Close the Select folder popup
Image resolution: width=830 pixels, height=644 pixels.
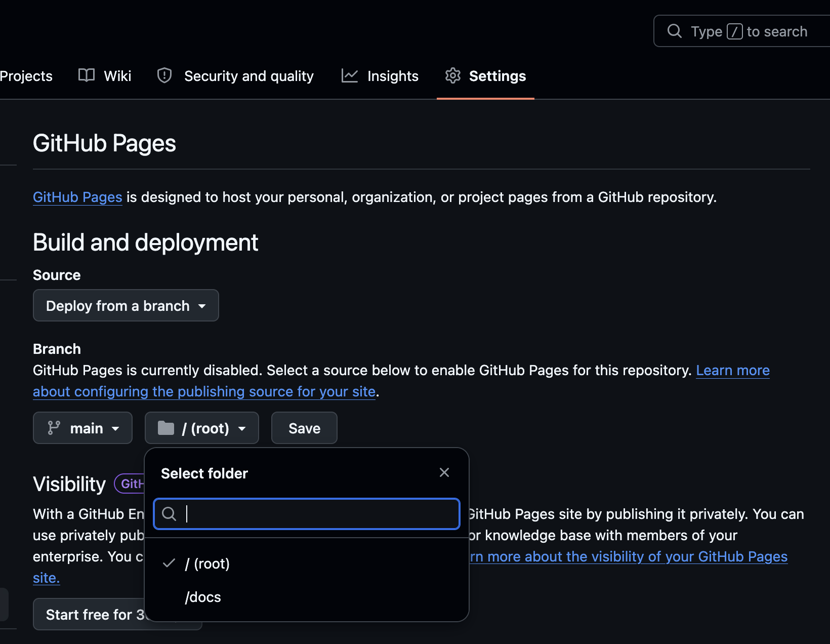pos(444,472)
